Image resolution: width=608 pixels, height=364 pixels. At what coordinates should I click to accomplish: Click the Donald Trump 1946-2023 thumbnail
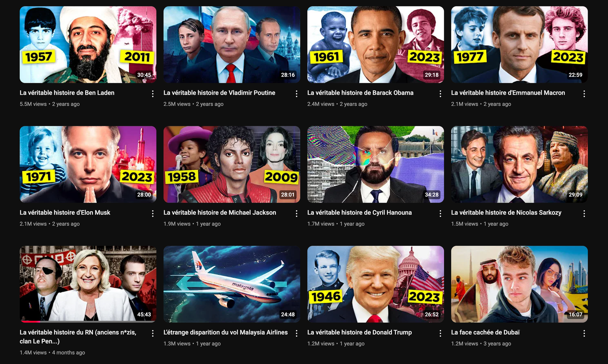tap(375, 284)
